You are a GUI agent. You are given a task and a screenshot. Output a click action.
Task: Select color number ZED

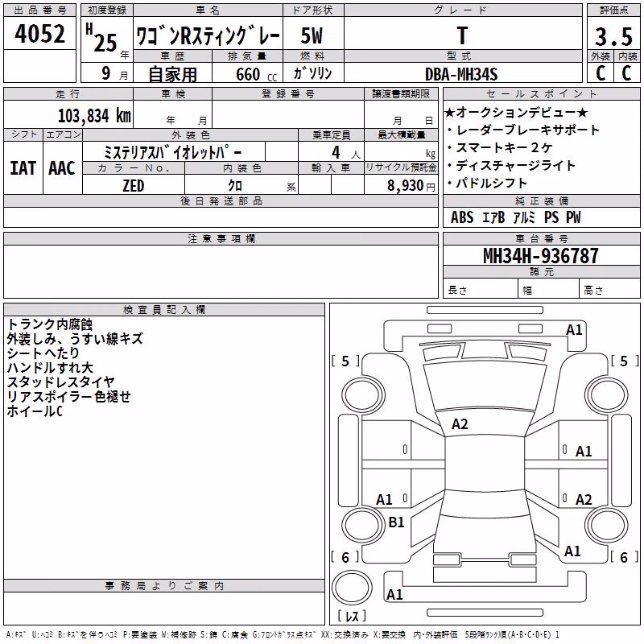click(x=134, y=186)
